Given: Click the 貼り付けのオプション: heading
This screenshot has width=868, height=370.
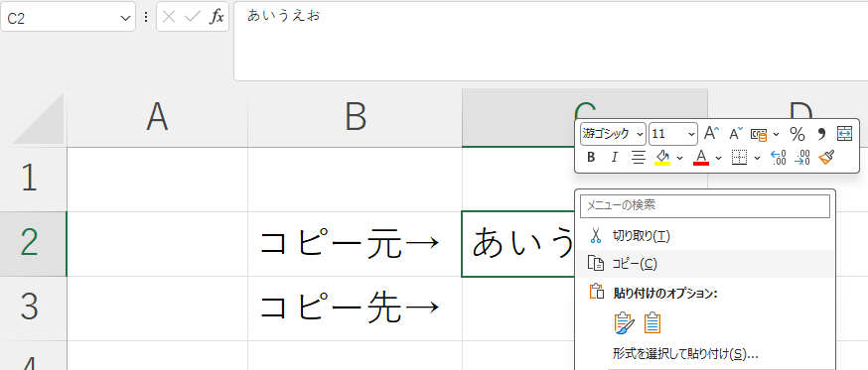Looking at the screenshot, I should [666, 294].
